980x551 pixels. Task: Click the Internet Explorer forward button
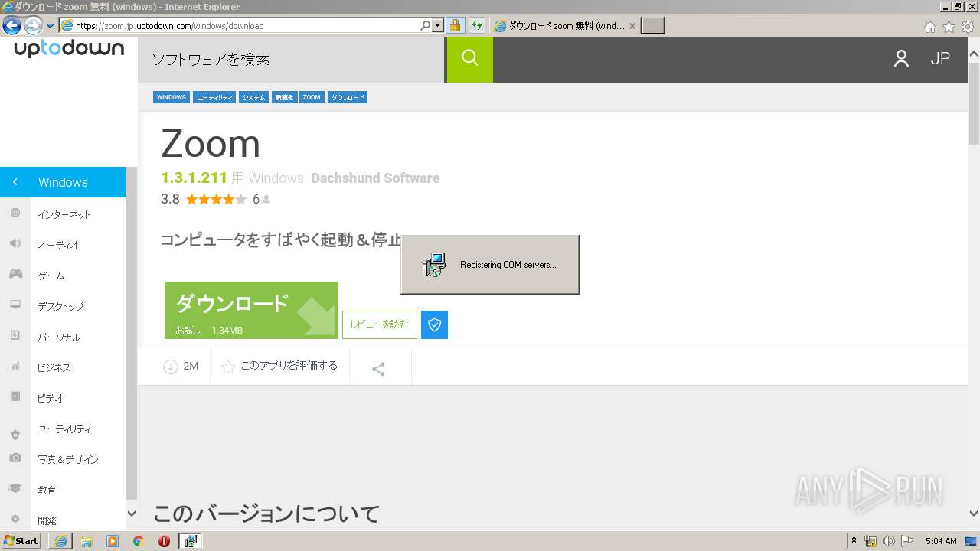click(x=32, y=25)
